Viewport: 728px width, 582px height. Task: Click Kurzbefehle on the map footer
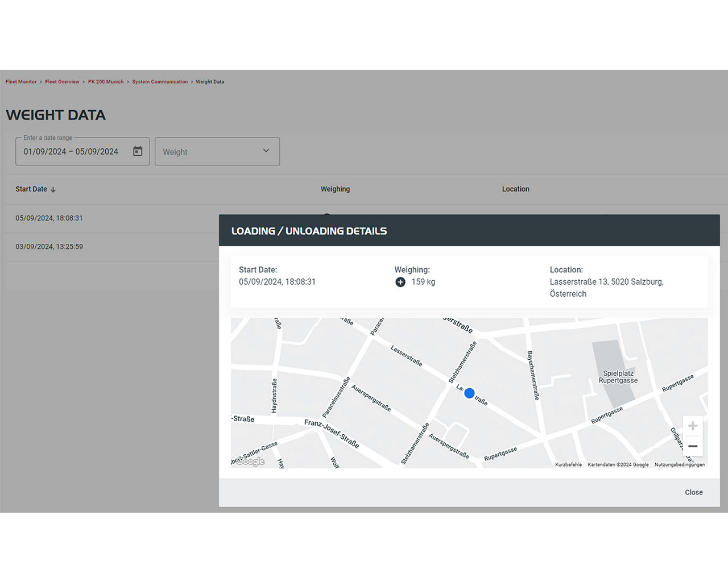coord(568,465)
